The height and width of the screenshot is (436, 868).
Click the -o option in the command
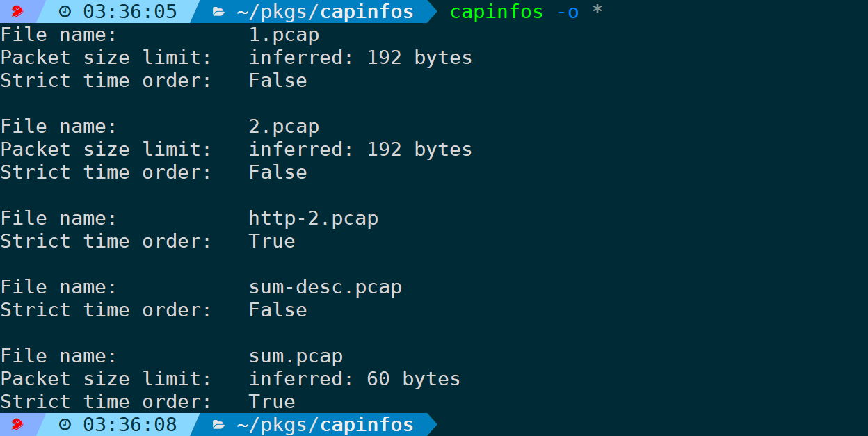pos(568,13)
